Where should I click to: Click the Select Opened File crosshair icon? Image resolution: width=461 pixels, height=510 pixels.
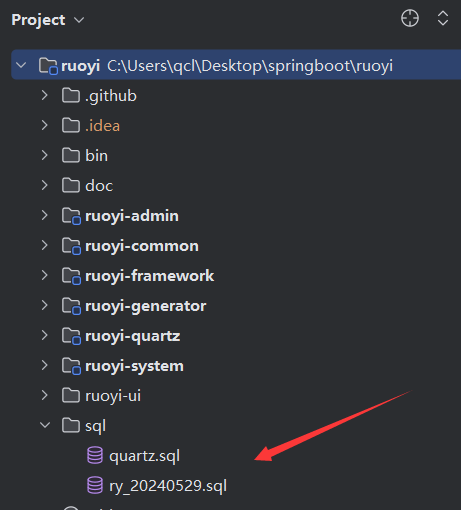[x=410, y=18]
